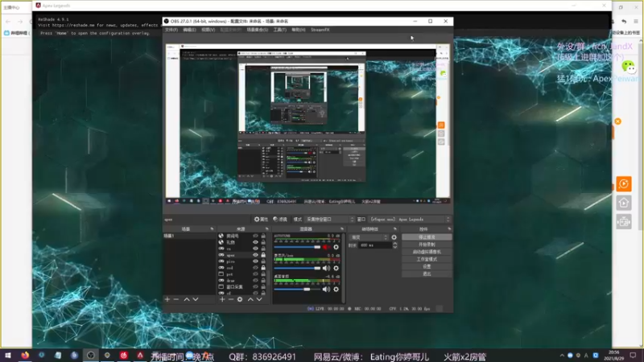Viewport: 644px width, 362px height.
Task: Move the scene down in Scenes list
Action: pyautogui.click(x=196, y=299)
